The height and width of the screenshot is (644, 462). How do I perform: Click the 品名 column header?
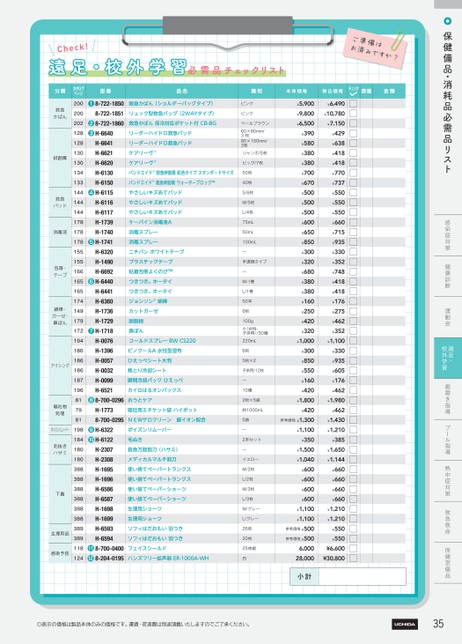click(182, 91)
